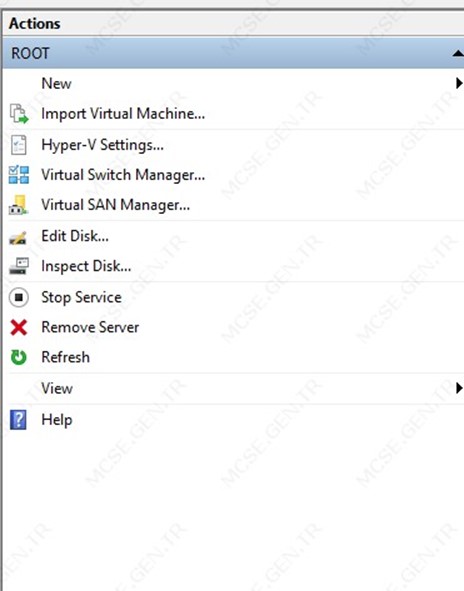Select the Hyper-V Settings... action
Viewport: 464px width, 591px height.
tap(103, 145)
